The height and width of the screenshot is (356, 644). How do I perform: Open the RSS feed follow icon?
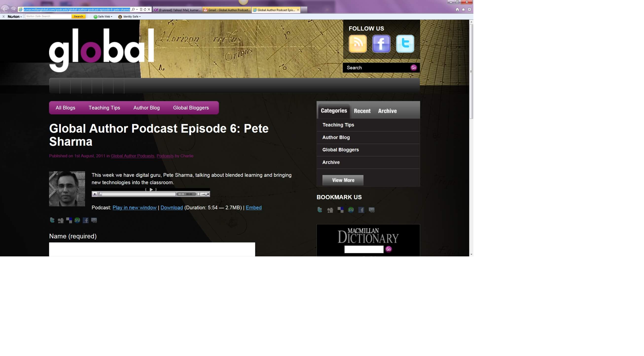click(358, 44)
